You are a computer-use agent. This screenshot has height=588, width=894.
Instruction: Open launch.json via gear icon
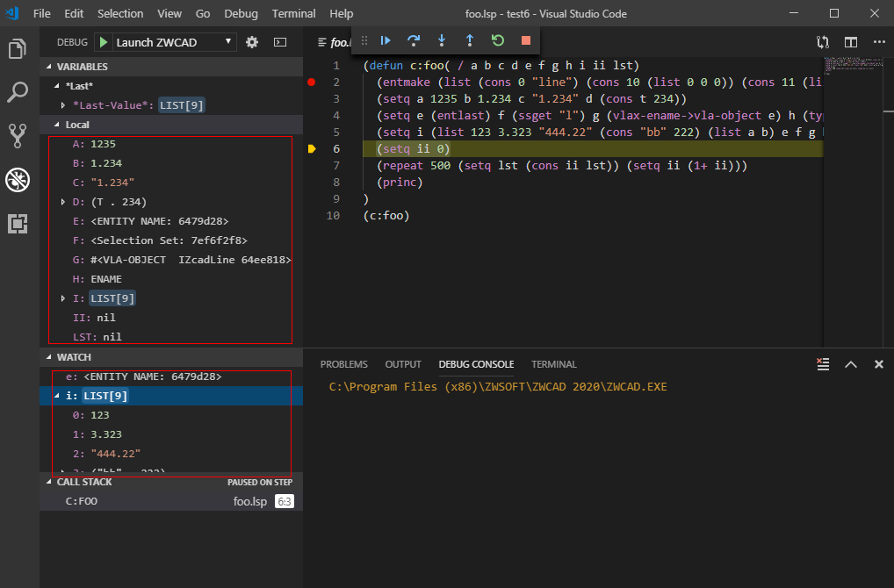click(252, 42)
